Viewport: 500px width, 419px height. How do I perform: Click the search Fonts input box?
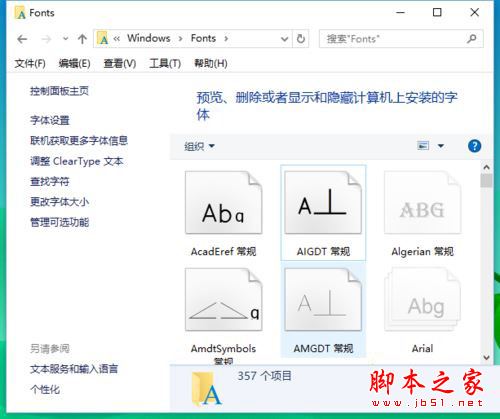point(401,39)
